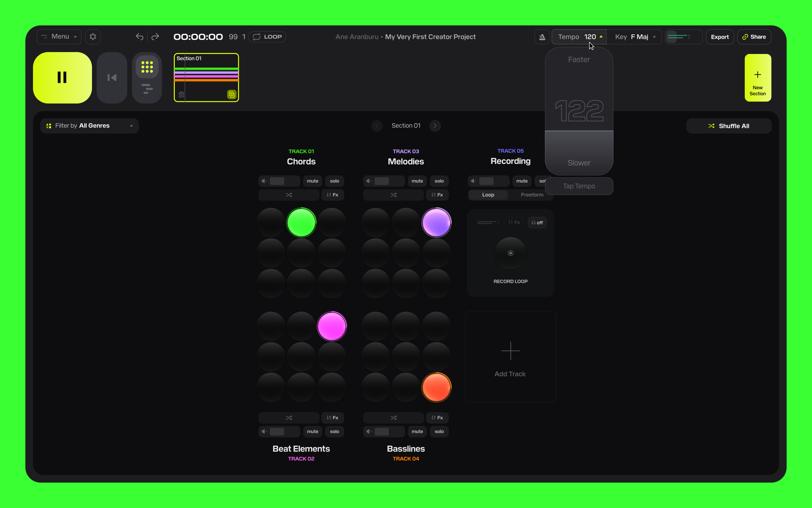Solo the Chords track
The width and height of the screenshot is (812, 508).
click(x=335, y=181)
